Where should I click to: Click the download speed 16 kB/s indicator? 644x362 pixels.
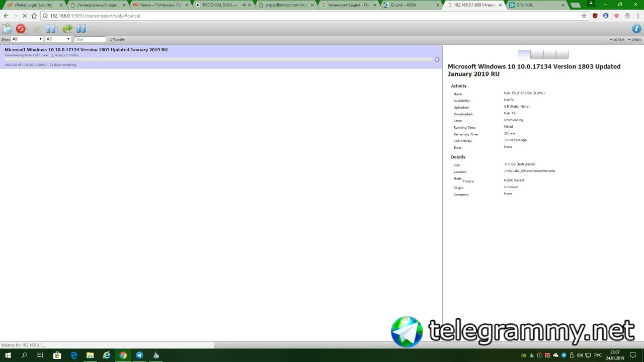pos(617,40)
